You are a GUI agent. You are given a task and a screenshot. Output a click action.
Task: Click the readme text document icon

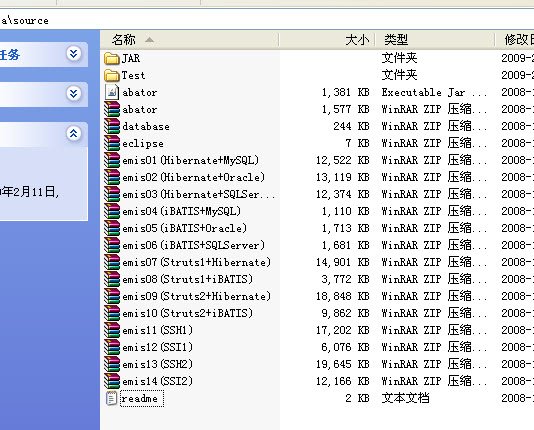pyautogui.click(x=111, y=398)
